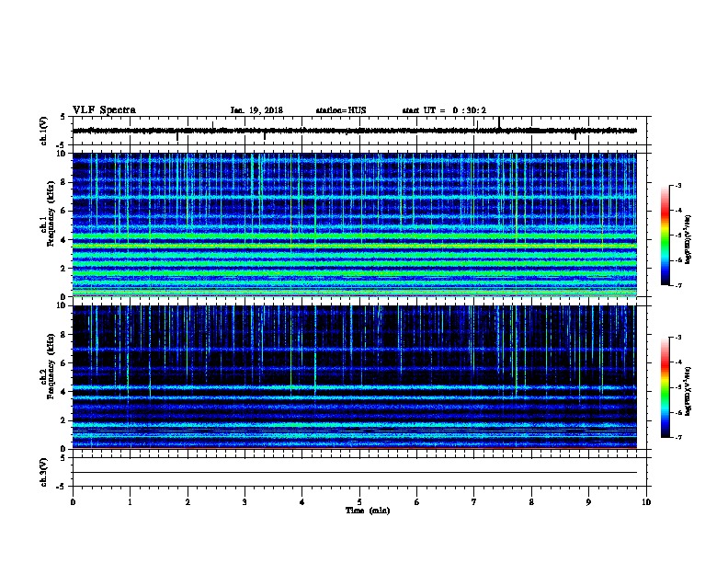Click time axis tick label "4"
This screenshot has width=728, height=563.
pyautogui.click(x=302, y=501)
